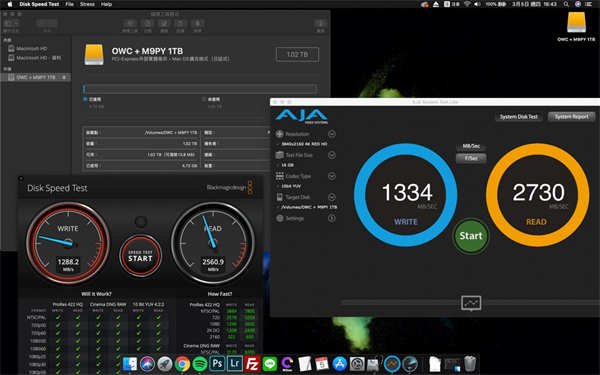Eject OWC + M9PY 1TB from the sidebar
The width and height of the screenshot is (600, 375).
click(x=64, y=77)
